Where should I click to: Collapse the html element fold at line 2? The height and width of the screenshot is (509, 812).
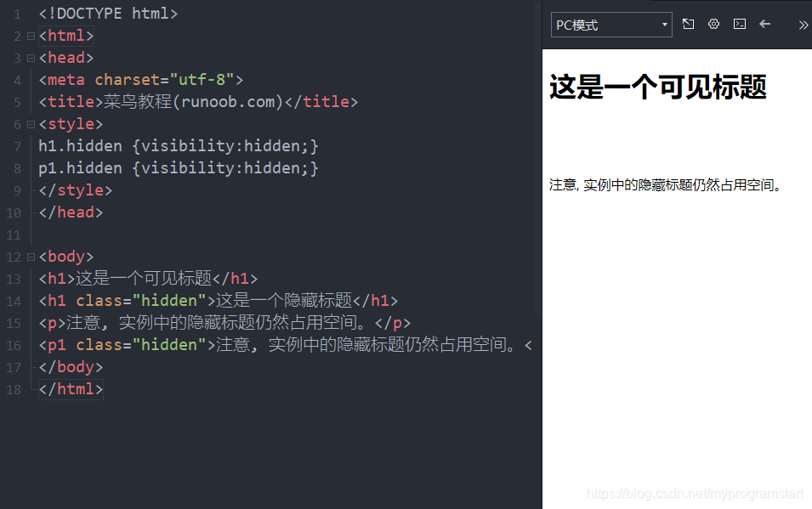click(x=29, y=35)
